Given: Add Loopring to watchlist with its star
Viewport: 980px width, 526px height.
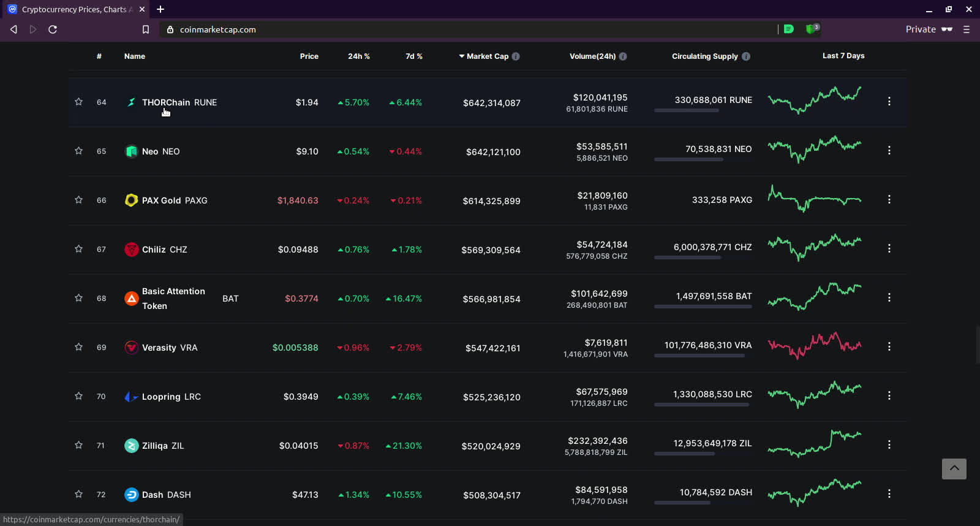Looking at the screenshot, I should (78, 396).
